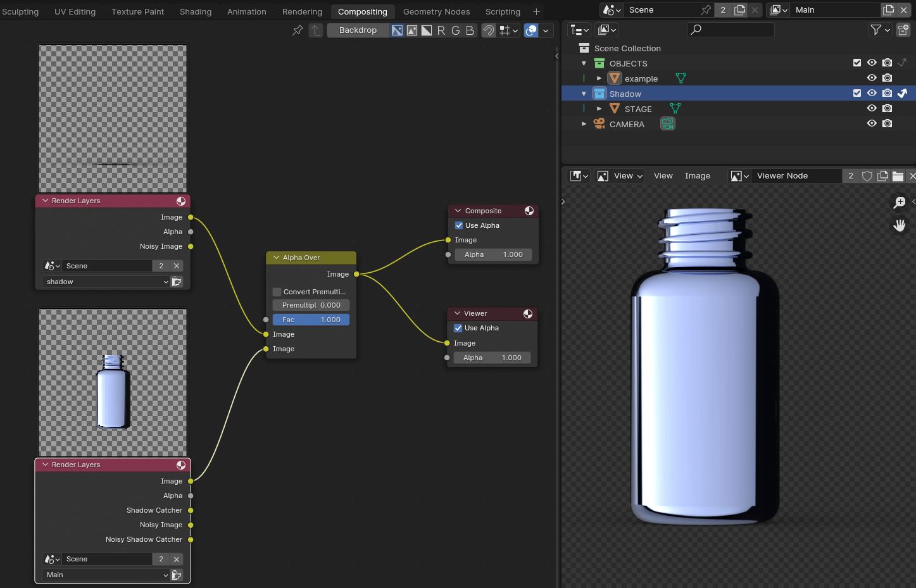Toggle node editor overlays button

[532, 30]
